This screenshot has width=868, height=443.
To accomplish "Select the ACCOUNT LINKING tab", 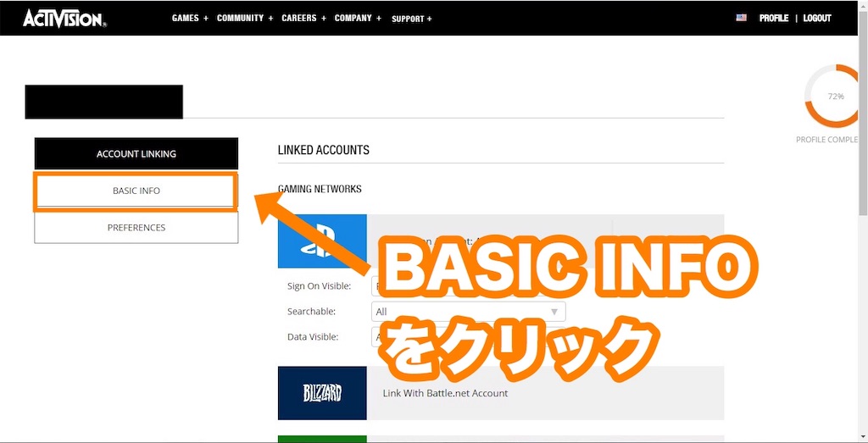I will click(x=136, y=154).
